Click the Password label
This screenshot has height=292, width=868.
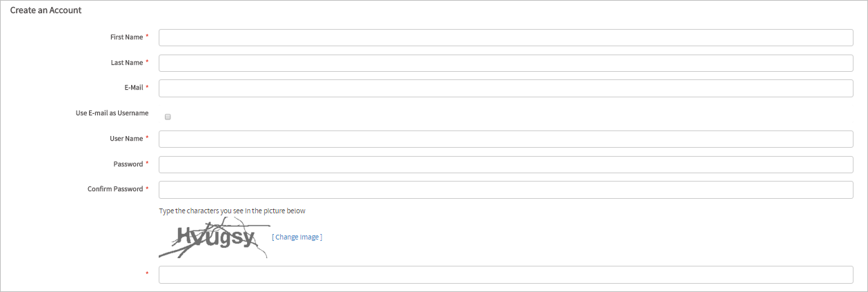(128, 164)
